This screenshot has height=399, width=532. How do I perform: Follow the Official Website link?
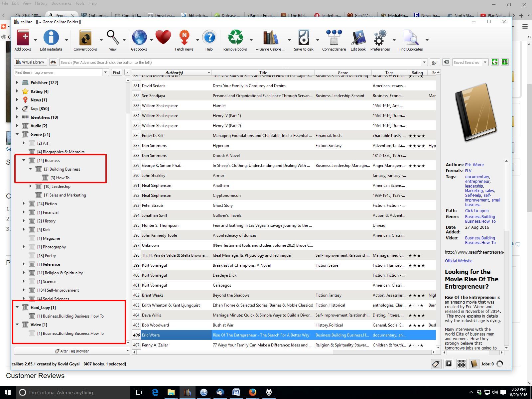[459, 261]
